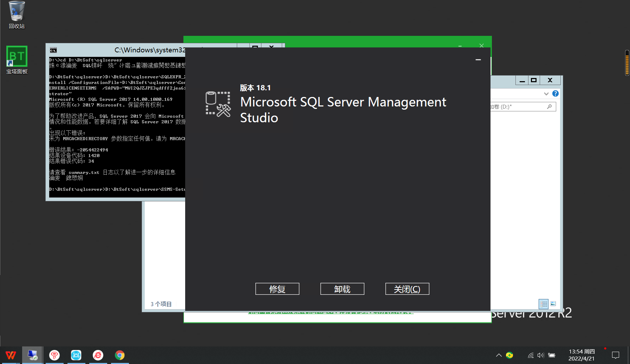Click the 关闭(C) close button

click(407, 289)
